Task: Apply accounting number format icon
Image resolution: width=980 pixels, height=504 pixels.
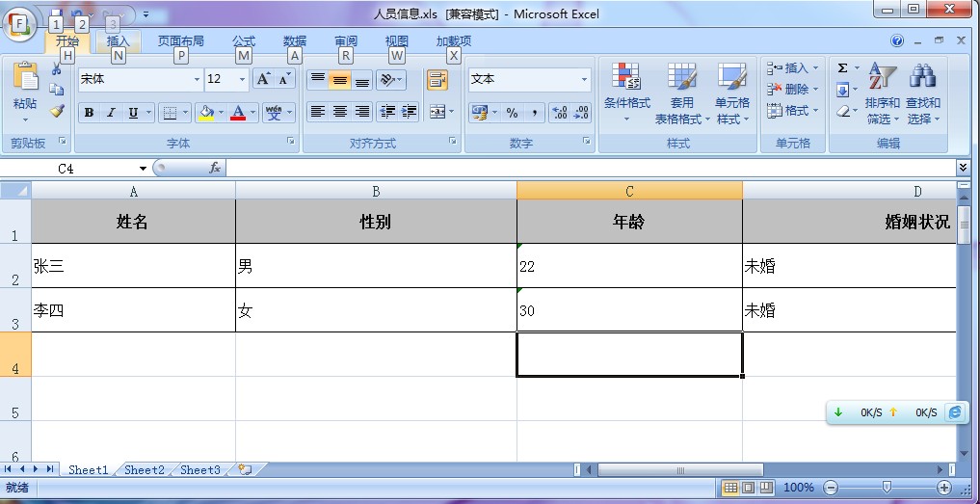Action: click(480, 113)
